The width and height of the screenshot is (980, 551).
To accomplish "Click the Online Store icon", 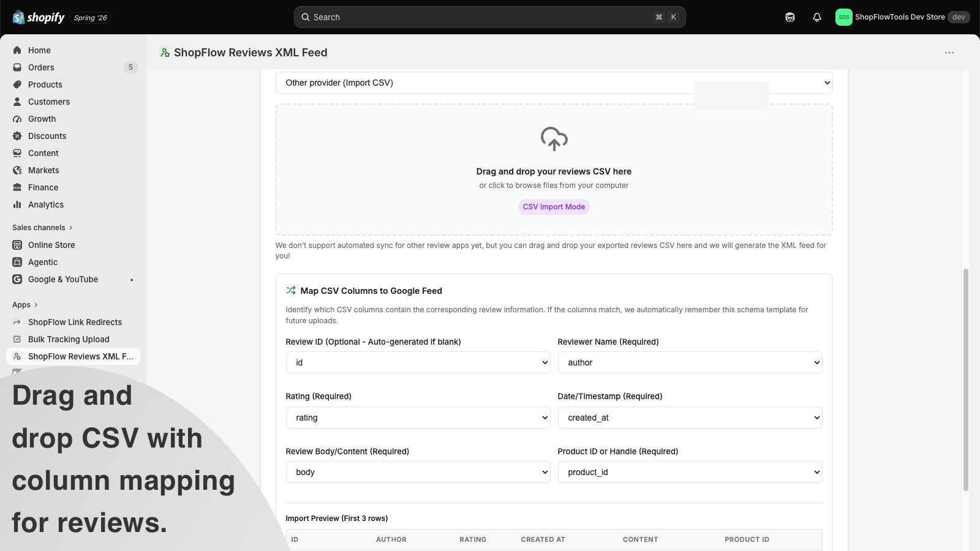I will (x=17, y=245).
